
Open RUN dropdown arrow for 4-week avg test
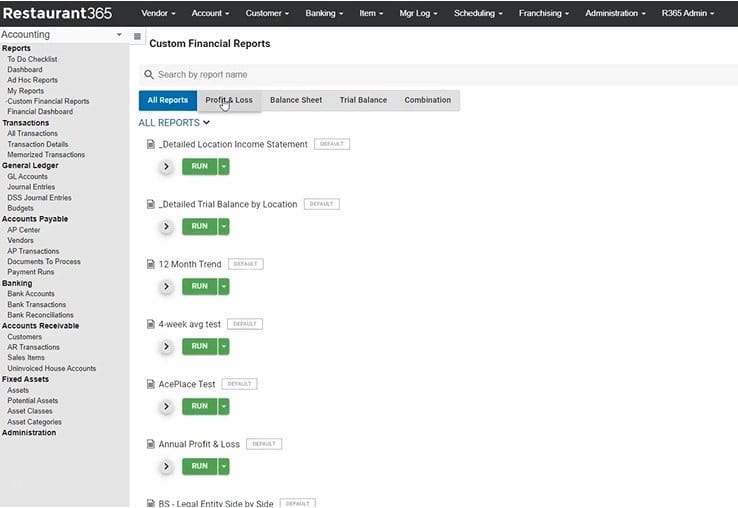coord(224,346)
